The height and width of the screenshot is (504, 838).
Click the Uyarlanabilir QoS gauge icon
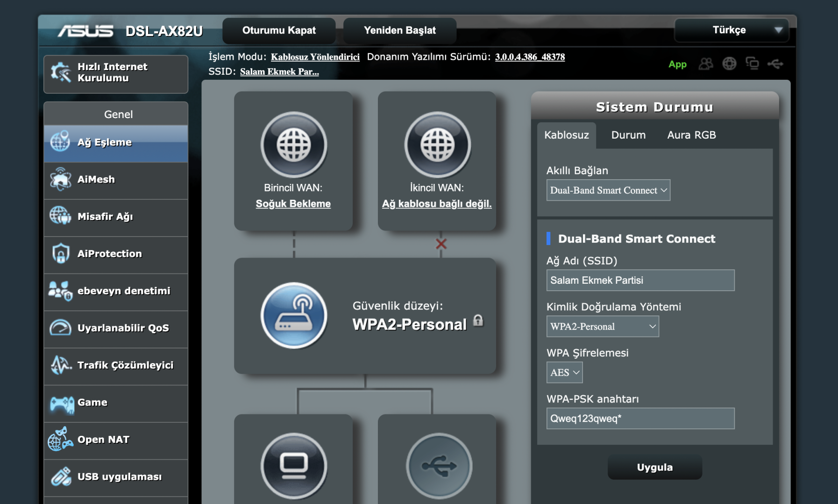[x=60, y=328]
